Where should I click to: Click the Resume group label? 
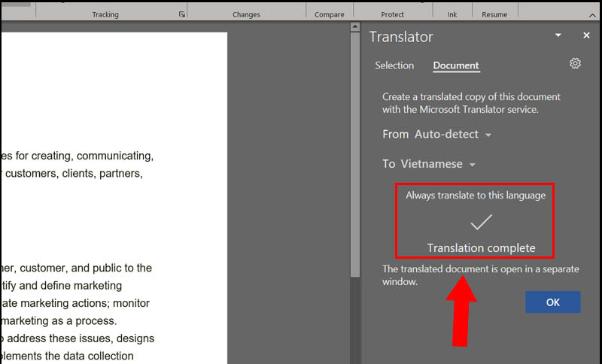click(494, 14)
